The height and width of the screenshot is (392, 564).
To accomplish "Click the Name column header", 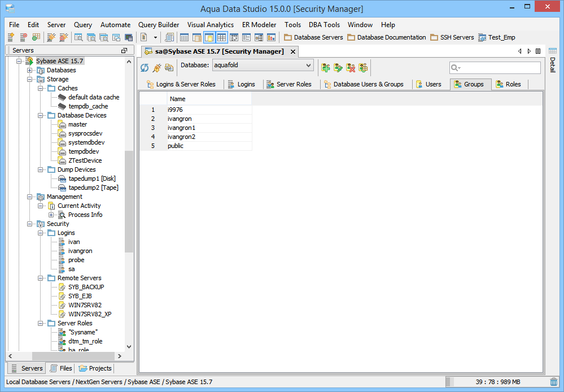I will coord(209,99).
